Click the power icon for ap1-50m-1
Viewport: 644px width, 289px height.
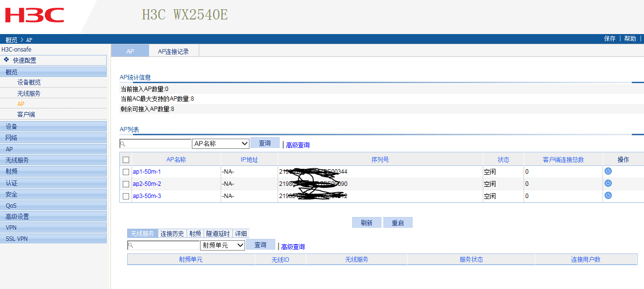[608, 171]
